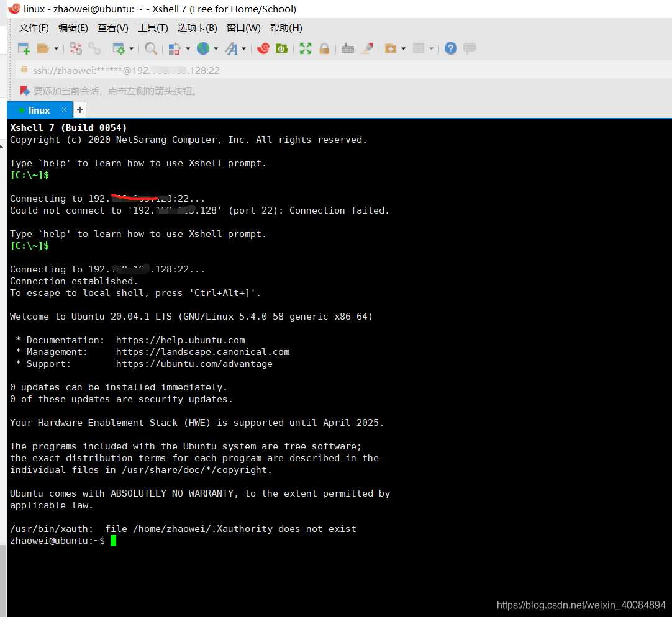Lock the screen with the padlock icon
This screenshot has width=672, height=617.
click(324, 48)
